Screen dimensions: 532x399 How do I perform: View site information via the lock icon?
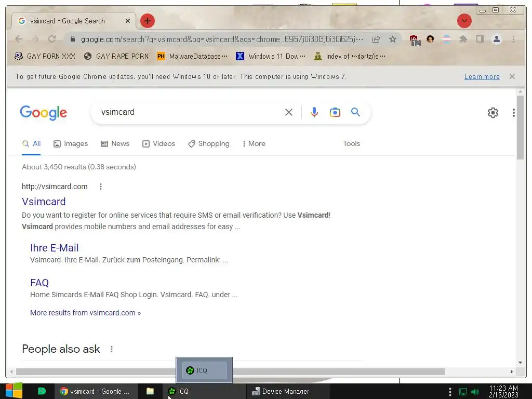[x=72, y=39]
